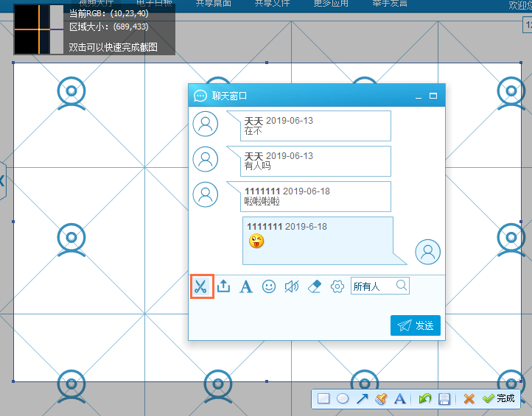Image resolution: width=532 pixels, height=416 pixels.
Task: Click the 共享桌面 menu tab
Action: (x=214, y=4)
